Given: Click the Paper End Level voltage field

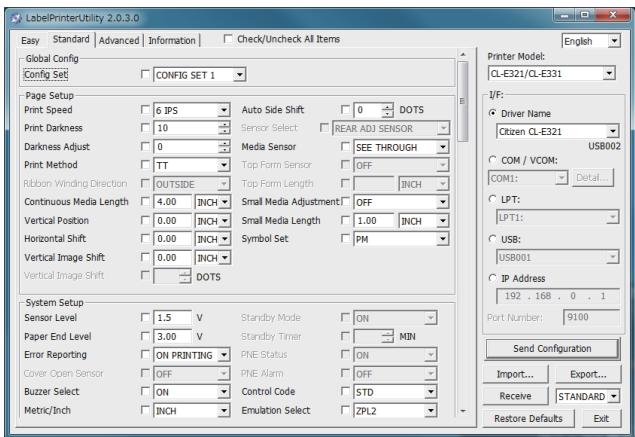Looking at the screenshot, I should tap(173, 337).
